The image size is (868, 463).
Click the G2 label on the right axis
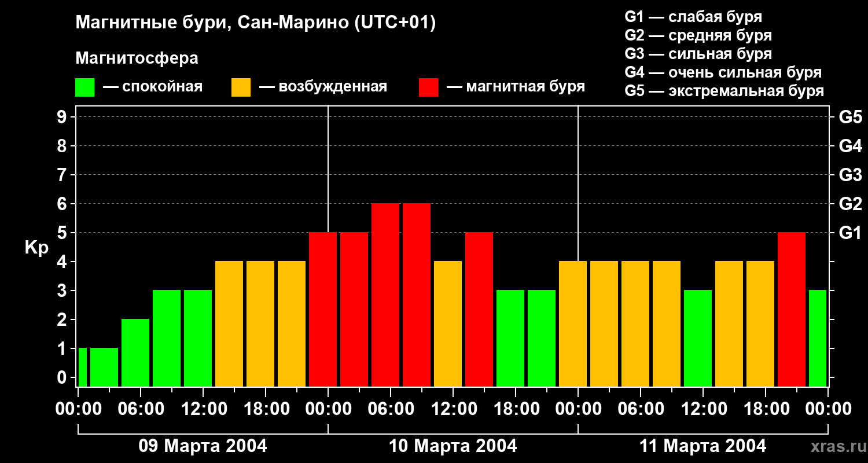tap(850, 204)
